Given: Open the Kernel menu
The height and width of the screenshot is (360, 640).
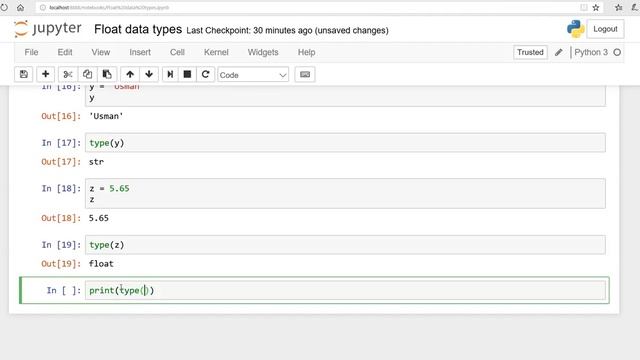Looking at the screenshot, I should tap(216, 52).
